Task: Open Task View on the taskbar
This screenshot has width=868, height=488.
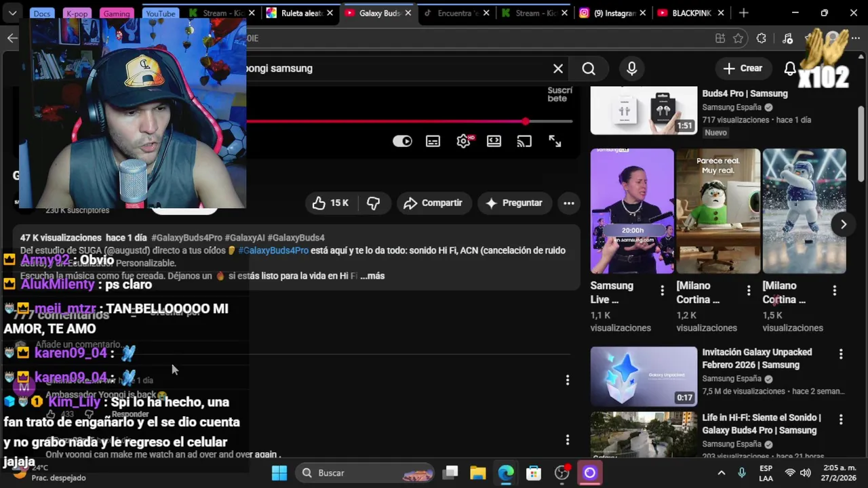Action: (451, 473)
